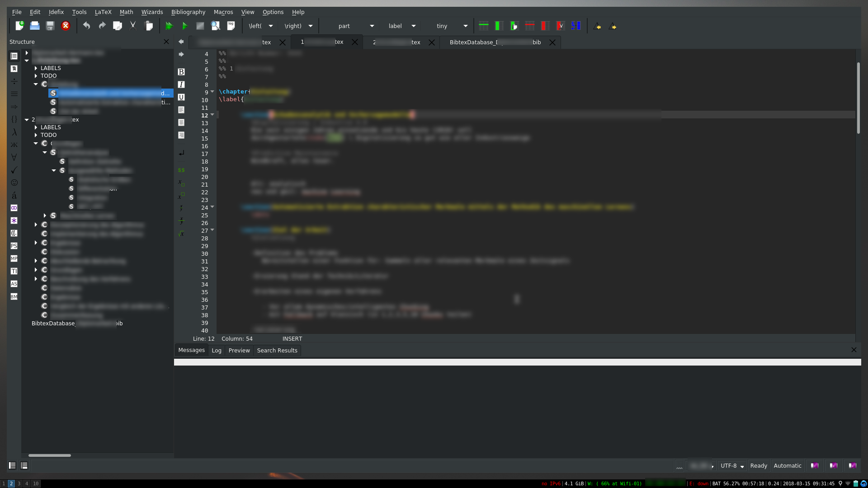The width and height of the screenshot is (868, 488).
Task: Open a file using the folder icon
Action: [x=35, y=26]
